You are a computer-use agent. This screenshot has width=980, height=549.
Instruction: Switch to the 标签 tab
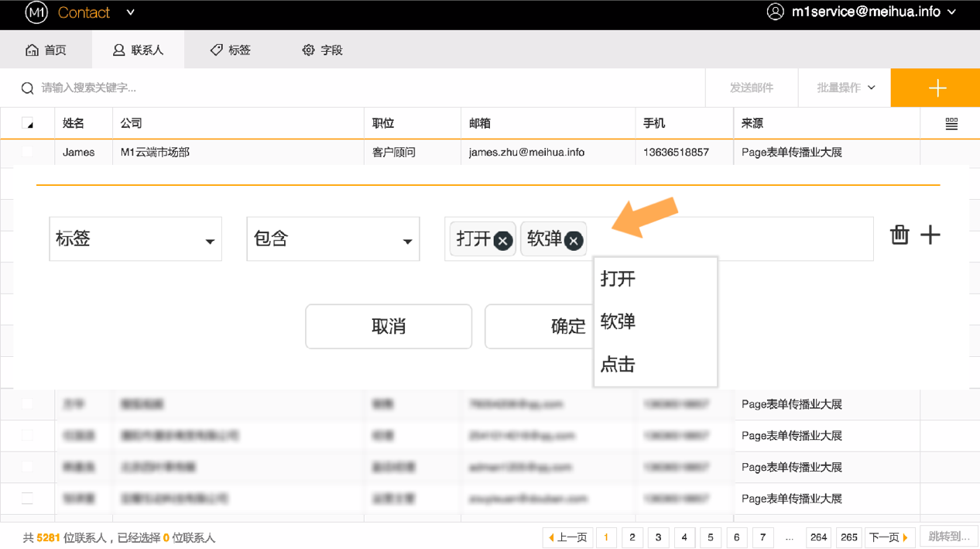point(231,50)
